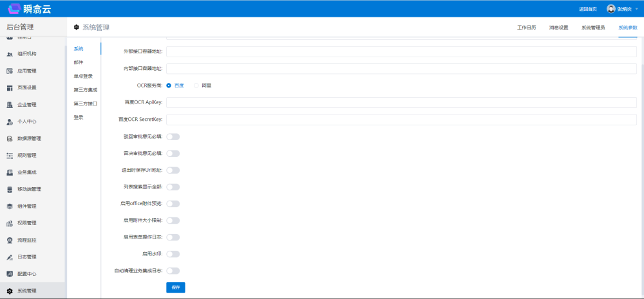Open 第三方集成 in the settings submenu
644x299 pixels.
pyautogui.click(x=85, y=90)
